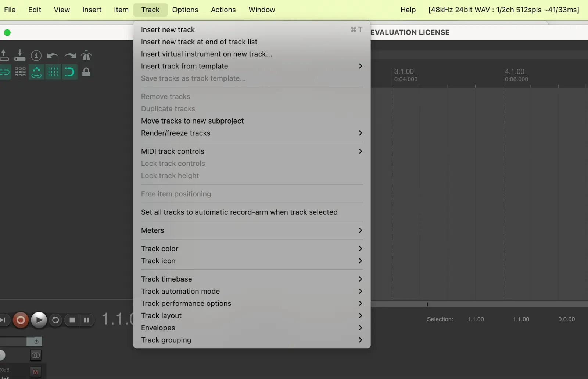
Task: Select Insert new track at end of track list
Action: pos(199,42)
